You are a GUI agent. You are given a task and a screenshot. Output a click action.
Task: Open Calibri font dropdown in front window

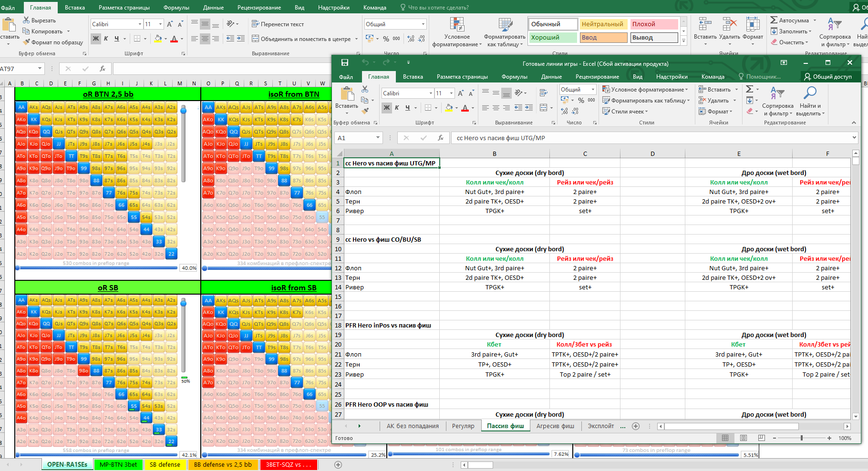(x=431, y=93)
